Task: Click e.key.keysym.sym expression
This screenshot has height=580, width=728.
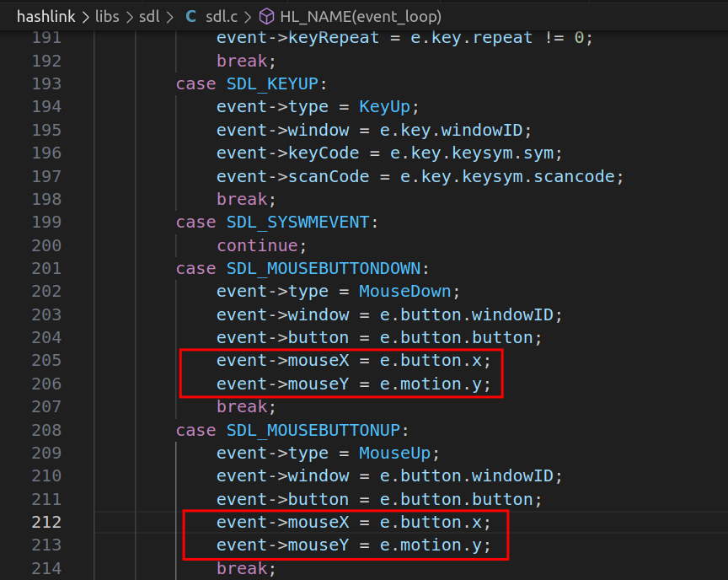Action: click(x=472, y=153)
